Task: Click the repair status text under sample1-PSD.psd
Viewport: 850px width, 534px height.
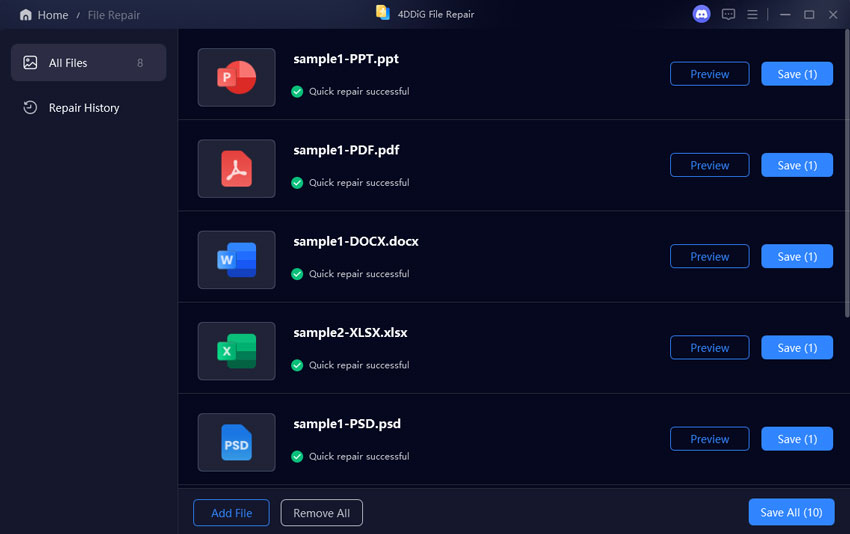Action: (x=359, y=456)
